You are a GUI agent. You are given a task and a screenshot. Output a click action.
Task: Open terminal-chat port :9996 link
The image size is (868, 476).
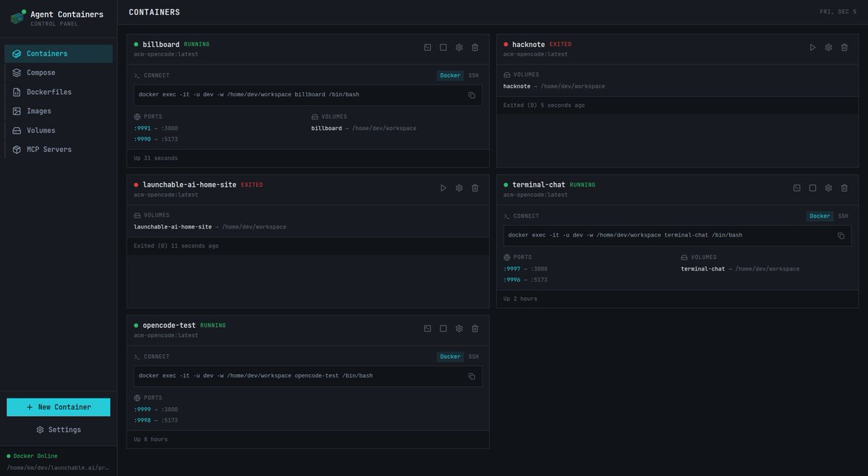(x=512, y=280)
